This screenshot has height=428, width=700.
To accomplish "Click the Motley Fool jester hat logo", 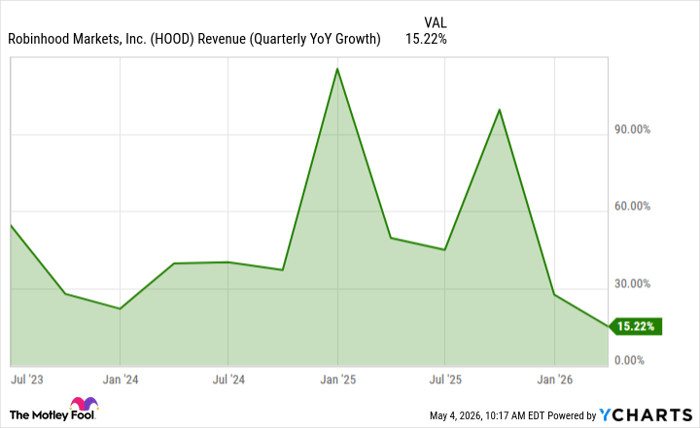I will (x=84, y=403).
